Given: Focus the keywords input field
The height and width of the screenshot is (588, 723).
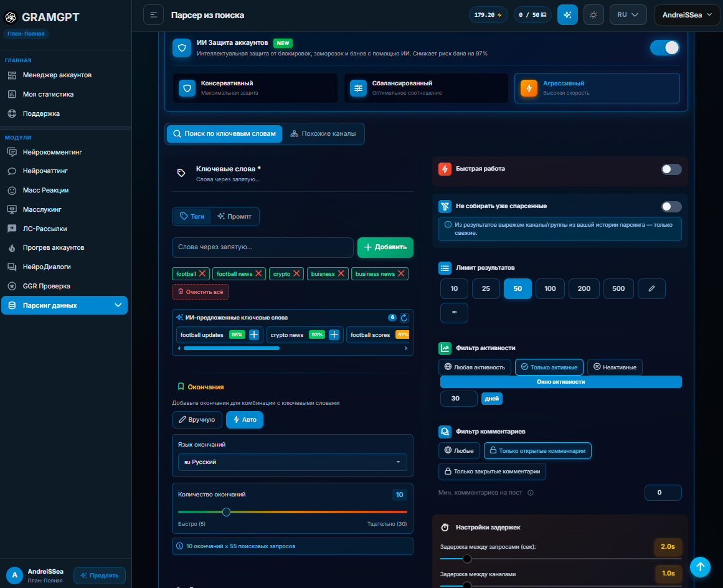Looking at the screenshot, I should tap(262, 247).
